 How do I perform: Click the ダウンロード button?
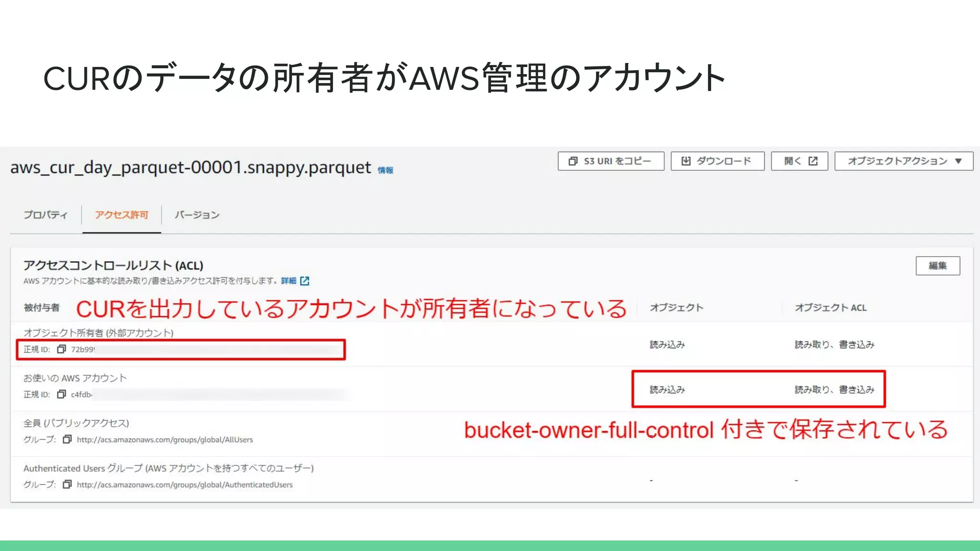pyautogui.click(x=717, y=161)
